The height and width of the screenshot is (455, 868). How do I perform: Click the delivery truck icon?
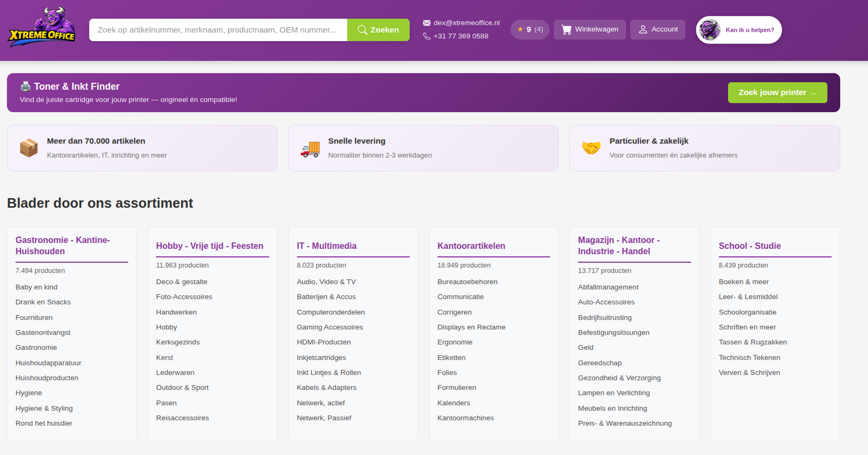[x=310, y=149]
